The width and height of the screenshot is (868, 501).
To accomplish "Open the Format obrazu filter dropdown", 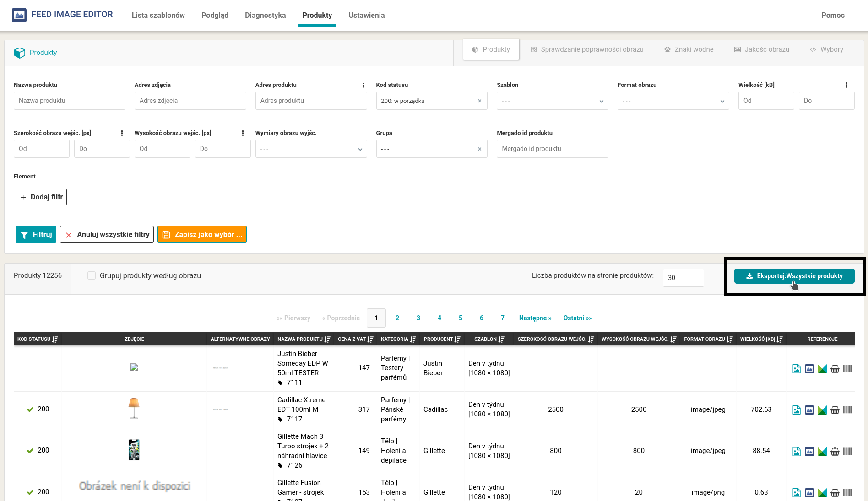I will [673, 101].
